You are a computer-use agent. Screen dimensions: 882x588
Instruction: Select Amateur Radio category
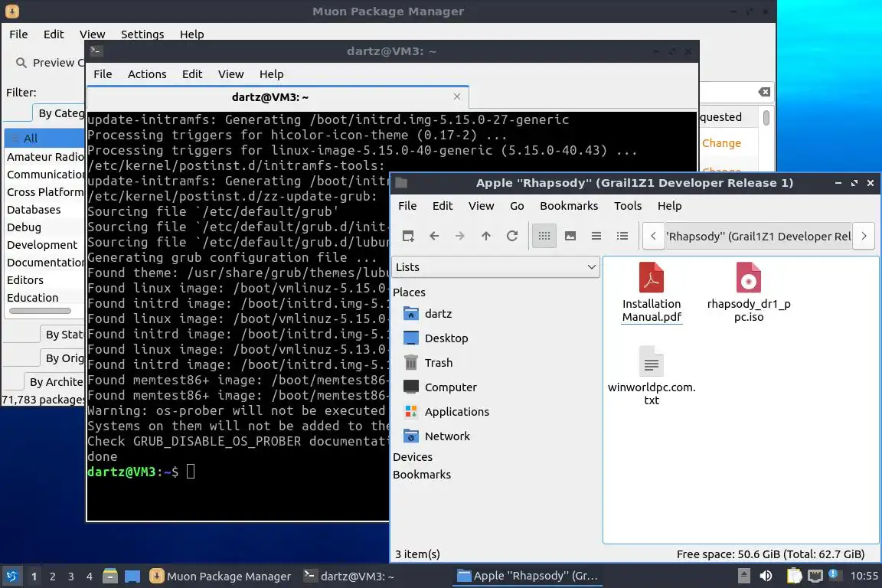pos(45,157)
